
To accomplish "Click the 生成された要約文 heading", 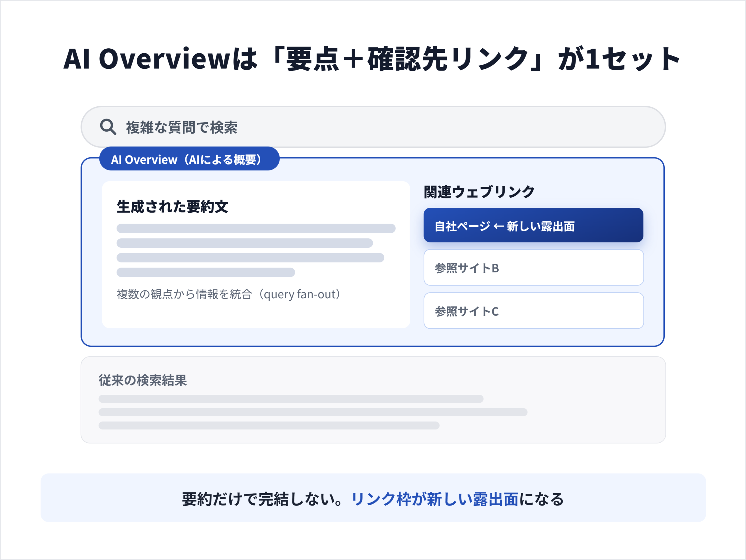I will coord(172,207).
